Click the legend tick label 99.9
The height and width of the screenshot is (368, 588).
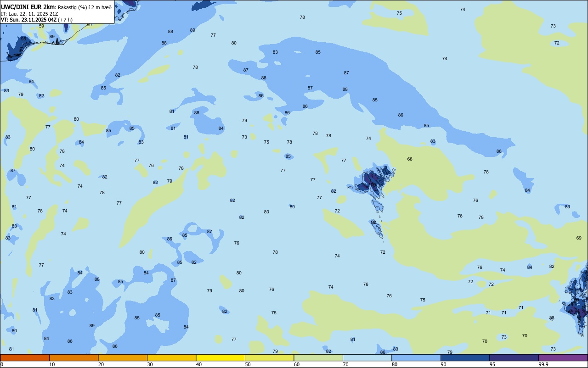(x=543, y=364)
